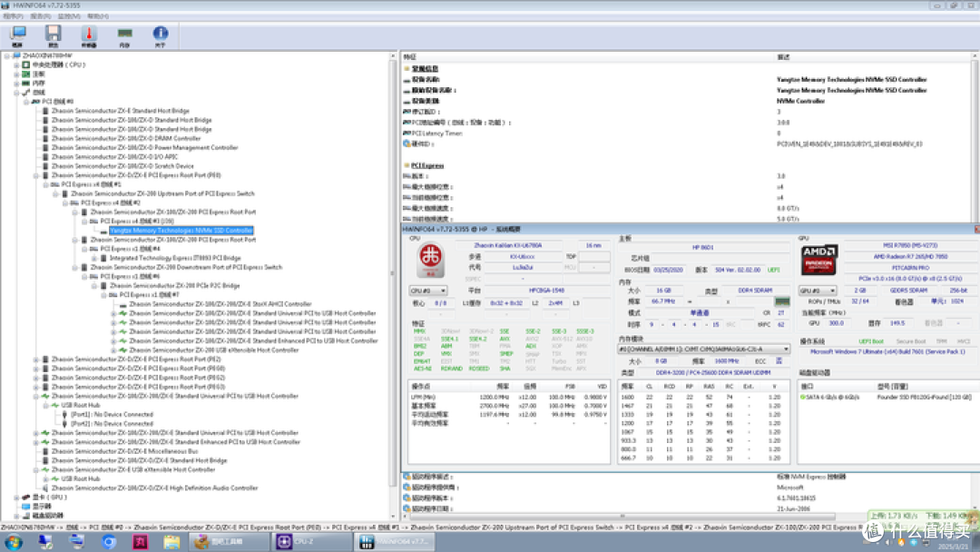Click the AMD Radeon R7 265/HD 7850 field
This screenshot has width=980, height=552.
910,257
